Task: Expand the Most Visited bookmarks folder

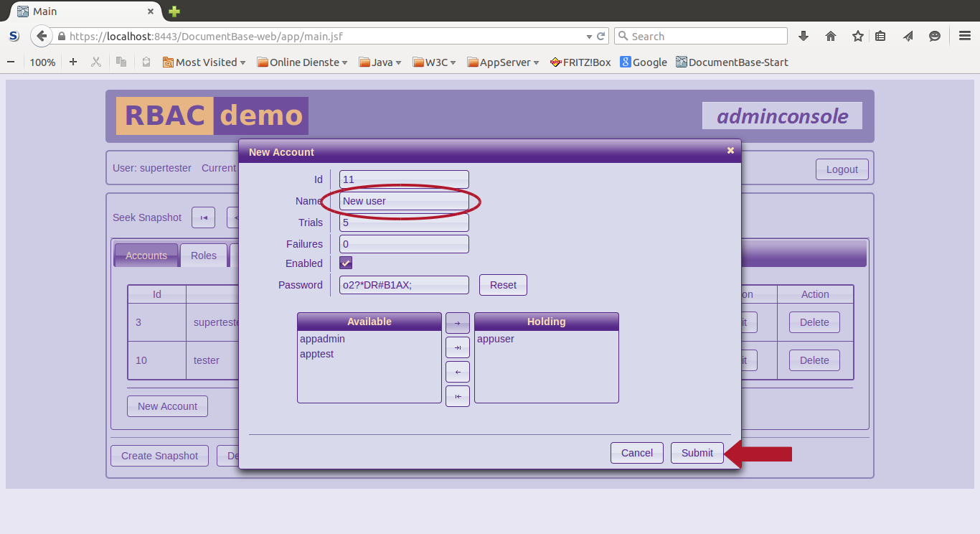Action: (x=204, y=62)
